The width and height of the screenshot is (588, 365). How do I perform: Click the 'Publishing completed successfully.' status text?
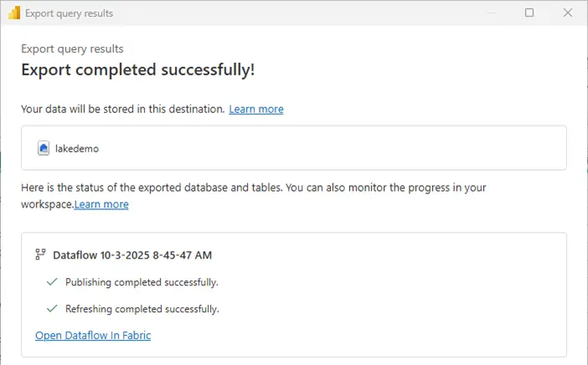click(142, 282)
